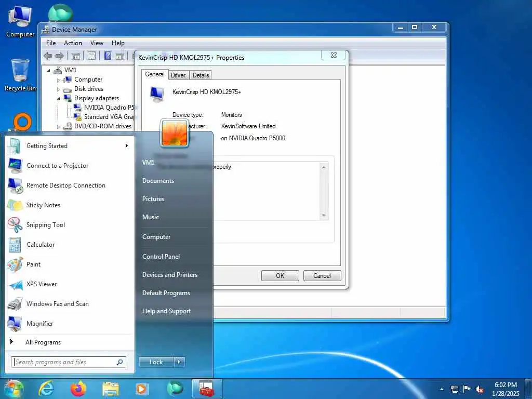
Task: Click the Back arrow in Device Manager toolbar
Action: (48, 56)
